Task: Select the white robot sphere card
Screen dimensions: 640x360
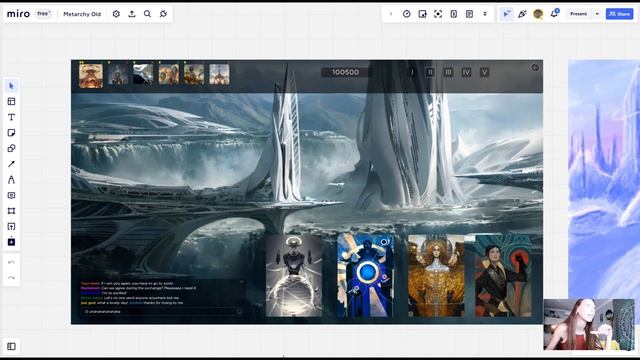Action: [294, 276]
